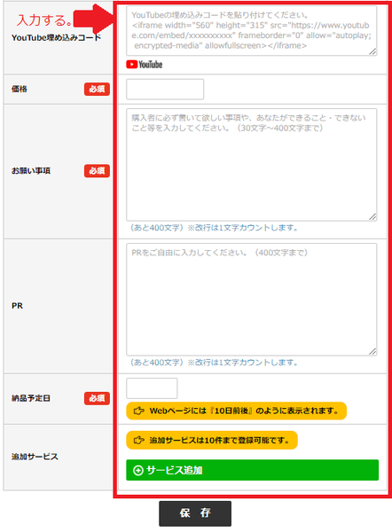Click the Webページには『10日前後』 hint text

click(x=236, y=411)
